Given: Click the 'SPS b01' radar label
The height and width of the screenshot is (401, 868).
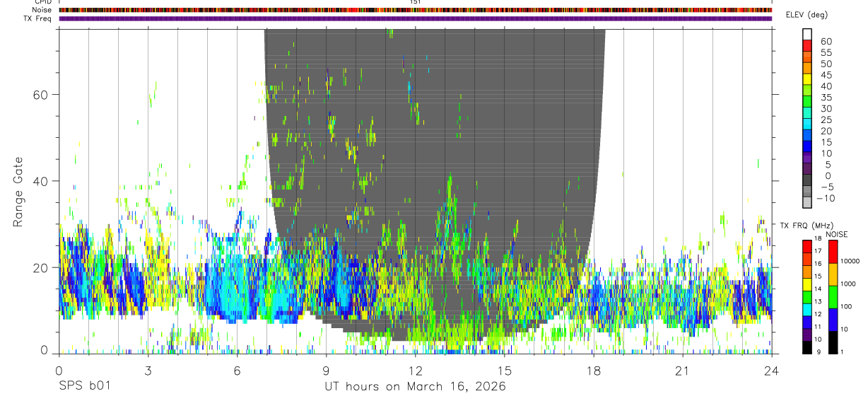Looking at the screenshot, I should pyautogui.click(x=85, y=387).
